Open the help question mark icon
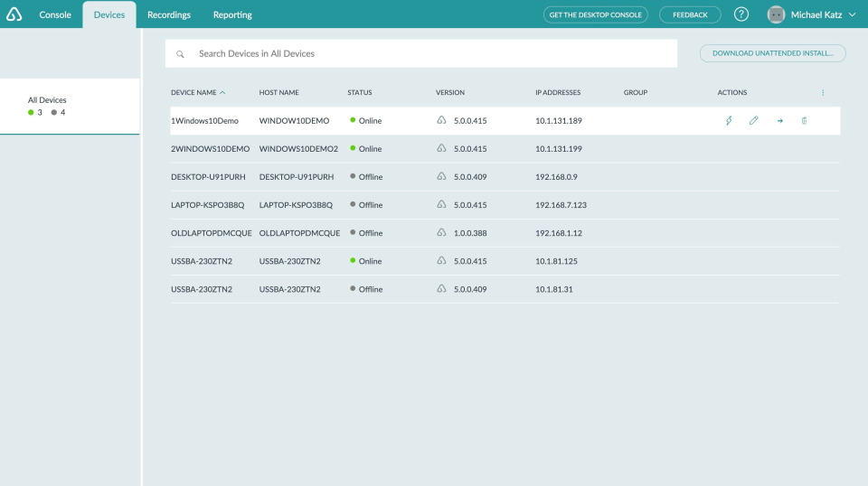Viewport: 868px width, 486px height. click(741, 14)
